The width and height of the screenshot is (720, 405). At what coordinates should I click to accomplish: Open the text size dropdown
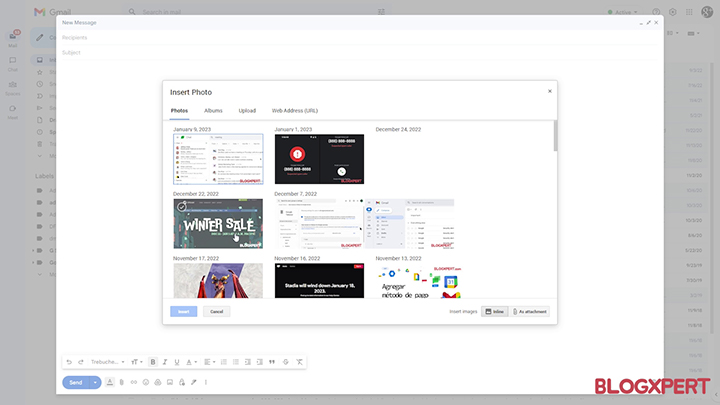[x=137, y=362]
